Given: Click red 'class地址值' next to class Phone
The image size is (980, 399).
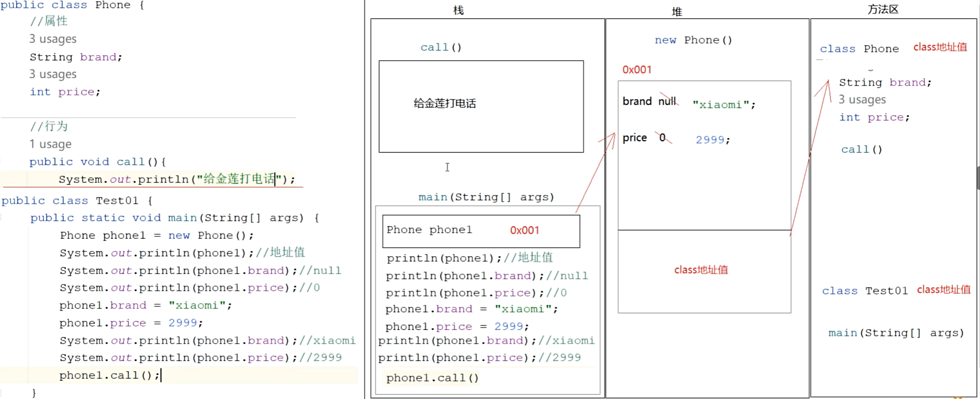Looking at the screenshot, I should point(940,47).
